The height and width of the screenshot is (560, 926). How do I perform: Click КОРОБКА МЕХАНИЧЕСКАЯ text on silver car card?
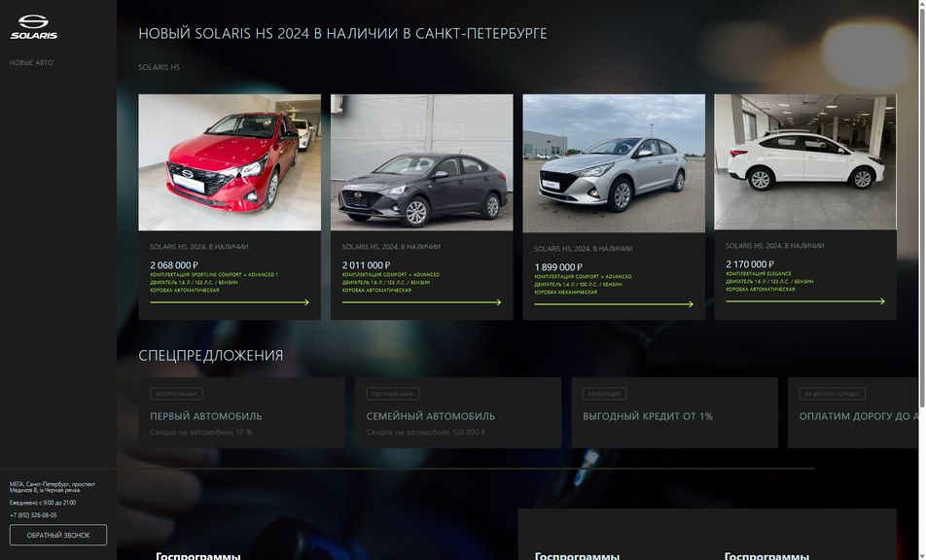pyautogui.click(x=565, y=292)
